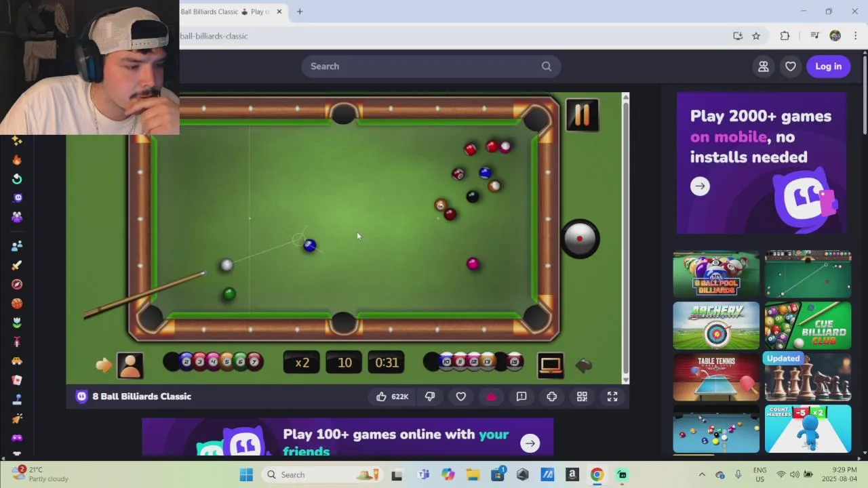Click the game title 8 Ball Billiards Classic
The width and height of the screenshot is (868, 488).
(x=142, y=396)
